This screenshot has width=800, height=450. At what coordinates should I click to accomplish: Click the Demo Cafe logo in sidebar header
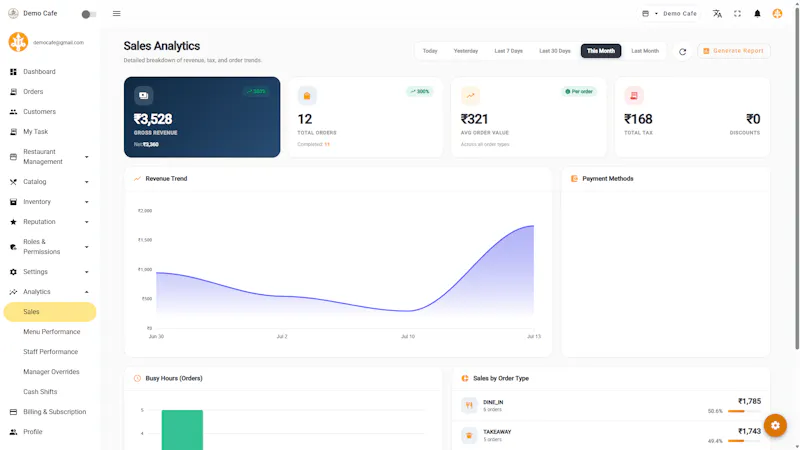13,13
